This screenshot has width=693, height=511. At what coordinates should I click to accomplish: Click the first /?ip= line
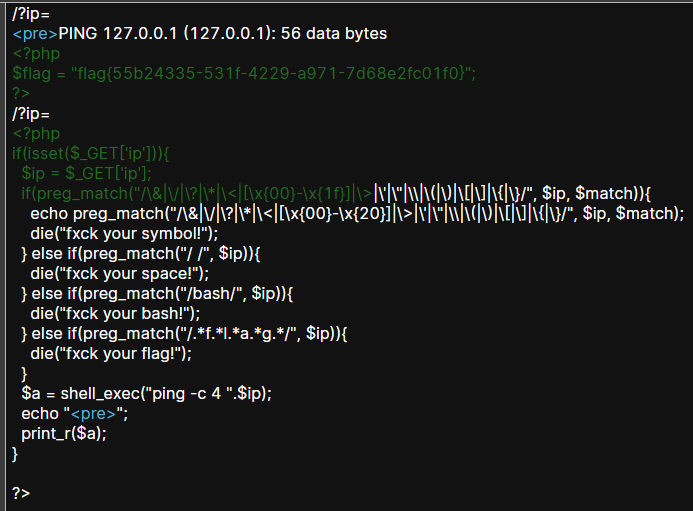point(31,14)
